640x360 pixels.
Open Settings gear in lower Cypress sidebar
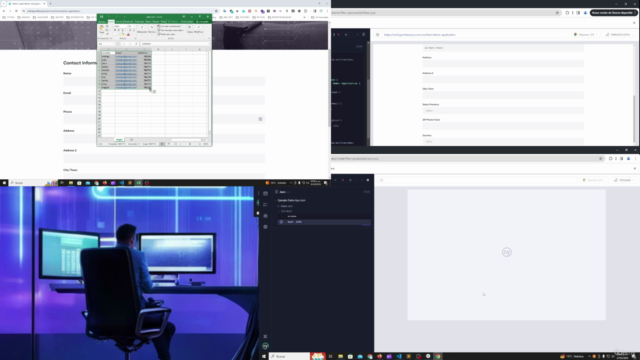click(265, 227)
